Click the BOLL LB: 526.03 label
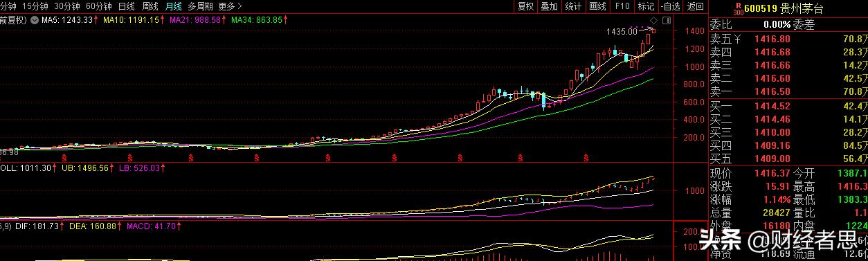The image size is (868, 261). coord(140,168)
